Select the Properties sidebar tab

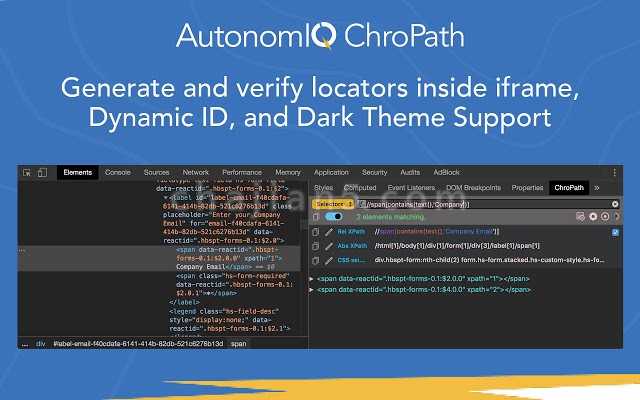[x=527, y=188]
